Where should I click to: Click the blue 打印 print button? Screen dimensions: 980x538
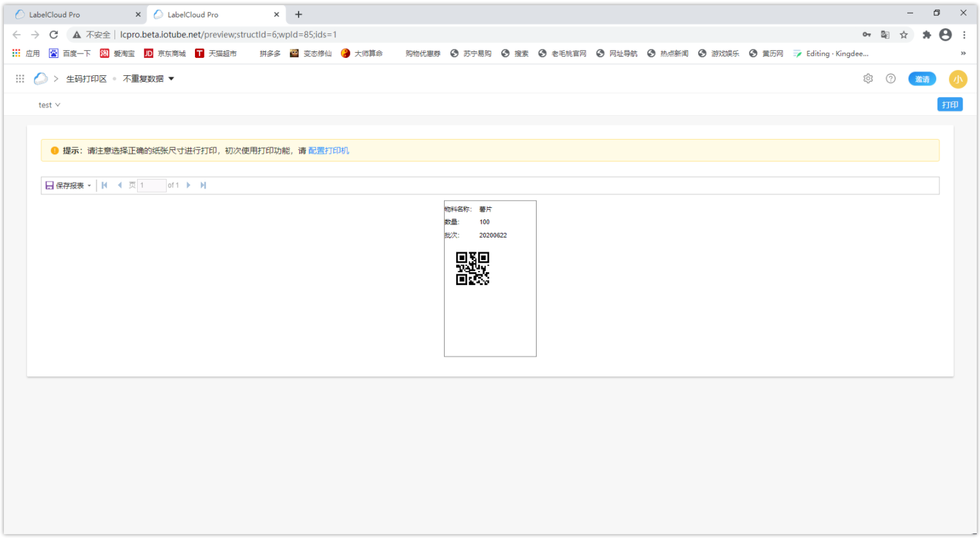pos(950,104)
